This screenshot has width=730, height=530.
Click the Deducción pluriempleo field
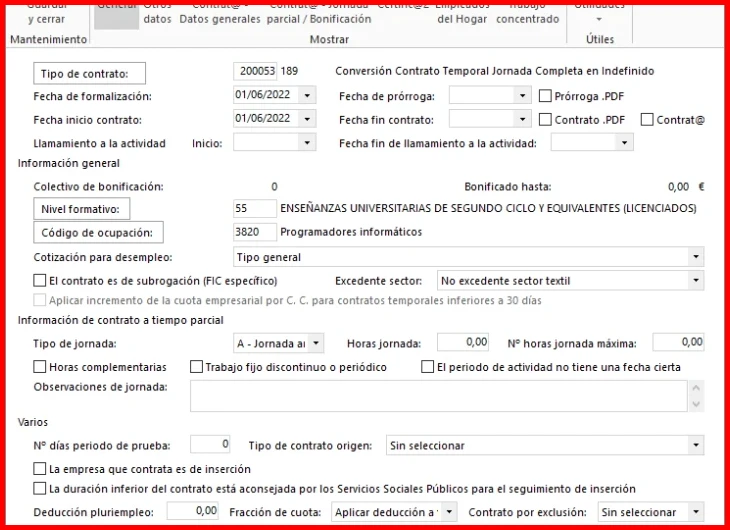[193, 511]
